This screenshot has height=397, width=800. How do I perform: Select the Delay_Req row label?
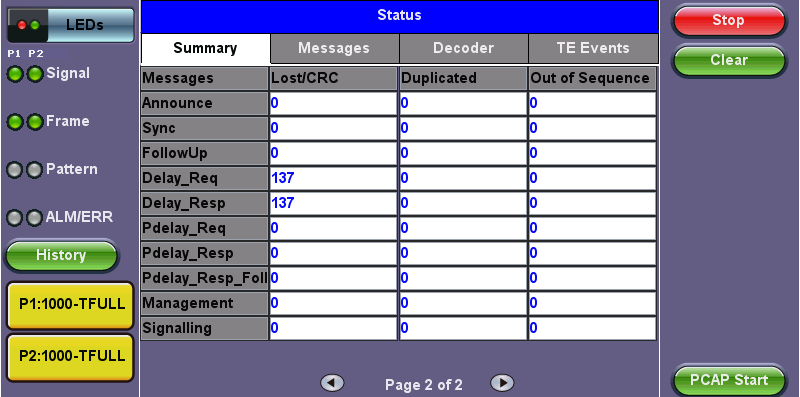(x=205, y=179)
